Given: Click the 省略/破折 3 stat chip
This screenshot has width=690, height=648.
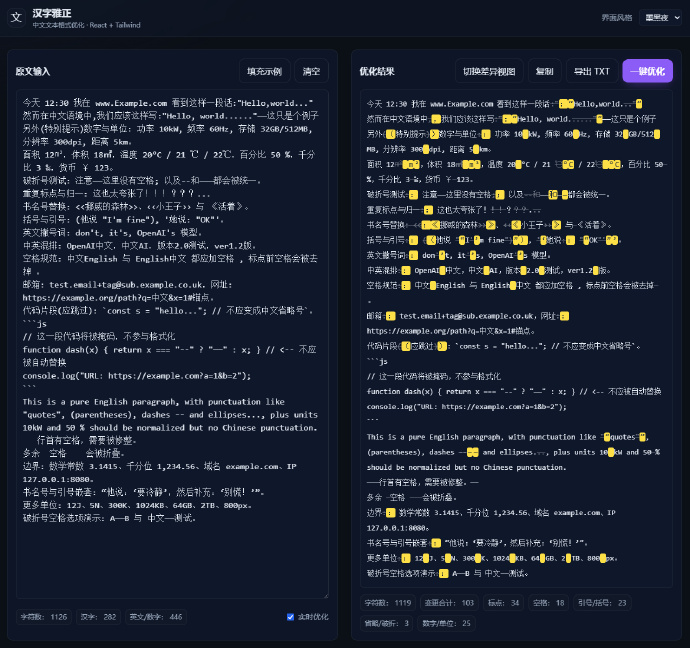Looking at the screenshot, I should click(x=385, y=623).
